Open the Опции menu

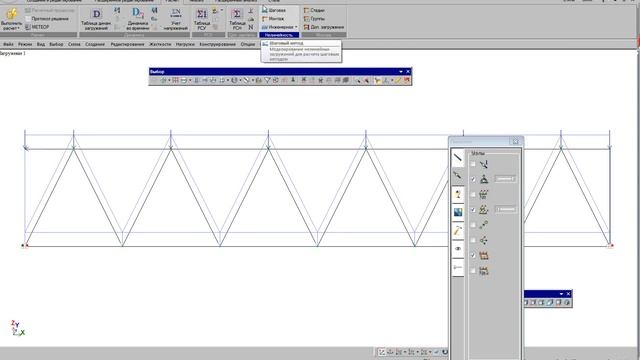pos(248,44)
